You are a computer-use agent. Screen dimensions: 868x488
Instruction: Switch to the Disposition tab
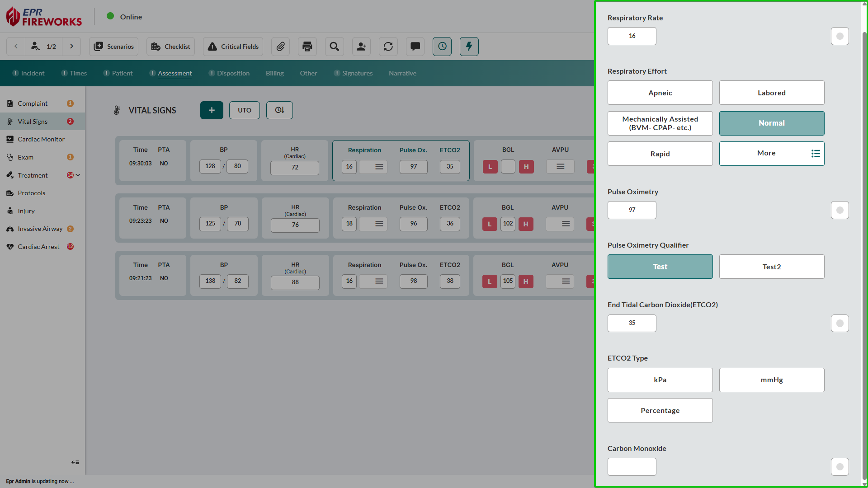[233, 73]
